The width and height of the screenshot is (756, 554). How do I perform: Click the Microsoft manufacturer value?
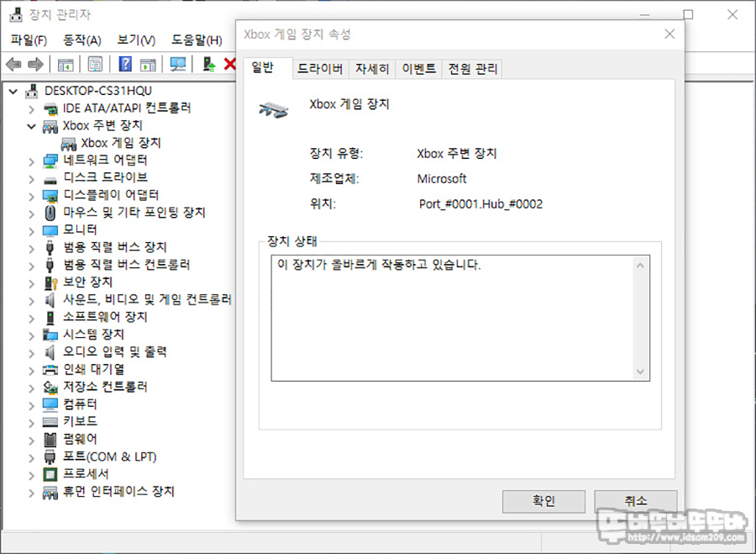(x=442, y=179)
